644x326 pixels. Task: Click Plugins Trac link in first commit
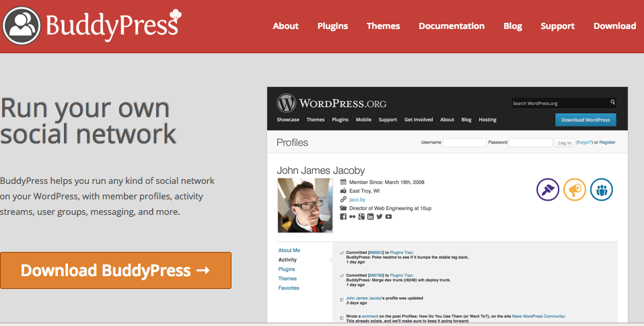(401, 253)
